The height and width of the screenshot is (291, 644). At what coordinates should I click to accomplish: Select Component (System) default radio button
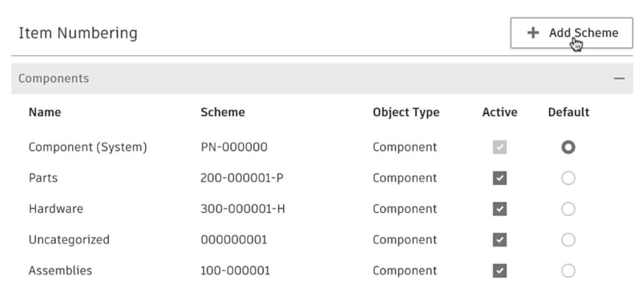[x=569, y=147]
